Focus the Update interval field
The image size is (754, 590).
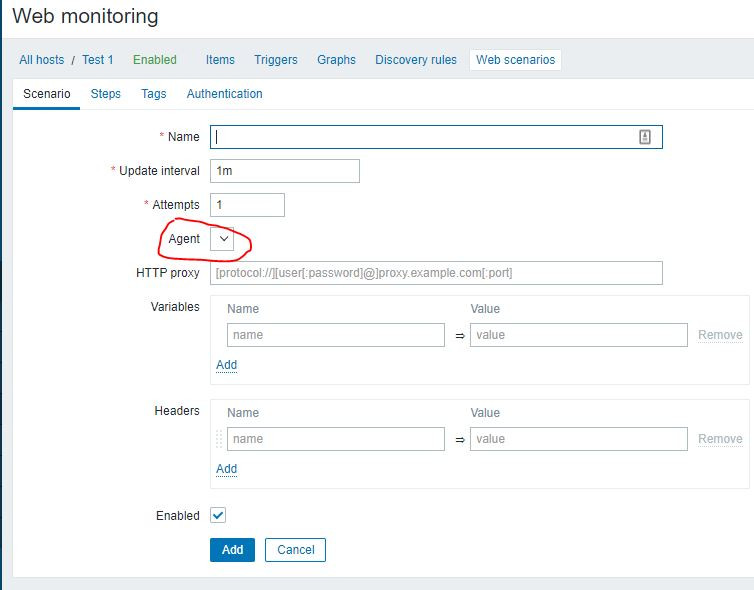coord(284,171)
